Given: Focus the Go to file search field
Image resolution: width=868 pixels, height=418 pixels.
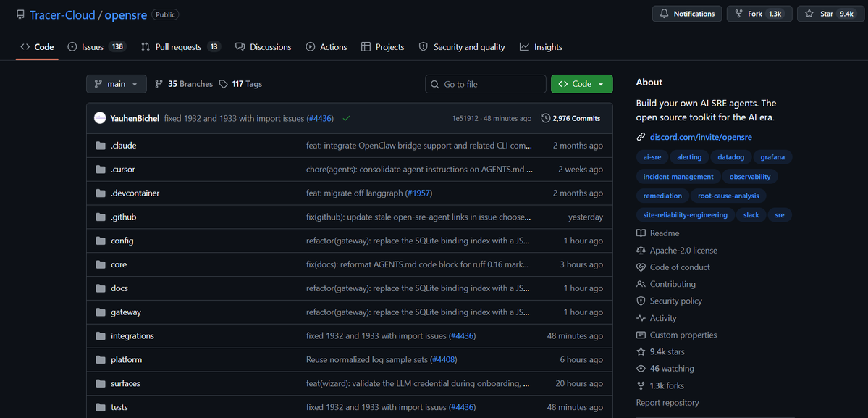Looking at the screenshot, I should click(x=486, y=84).
